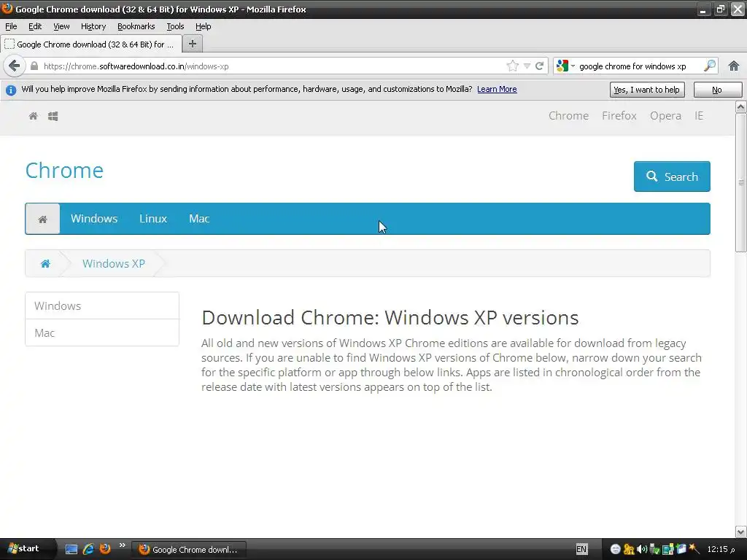Click the breadcrumb home icon

coord(45,264)
